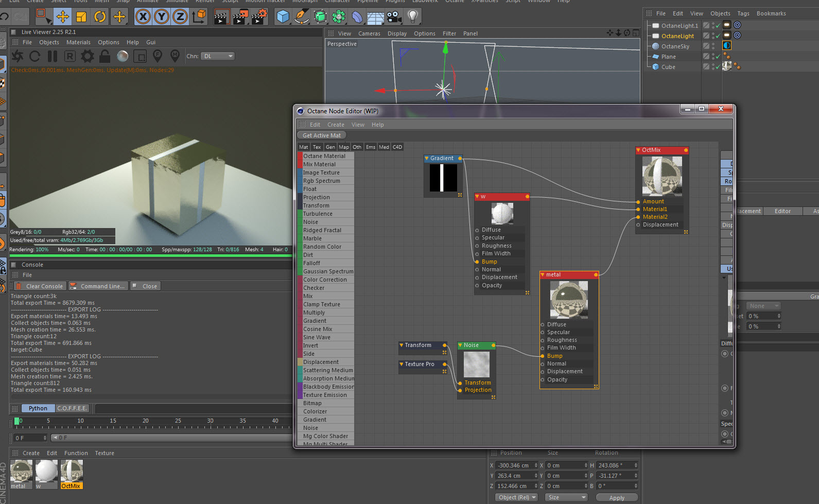This screenshot has height=504, width=819.
Task: Pause rendering in Live Viewer
Action: pos(53,56)
